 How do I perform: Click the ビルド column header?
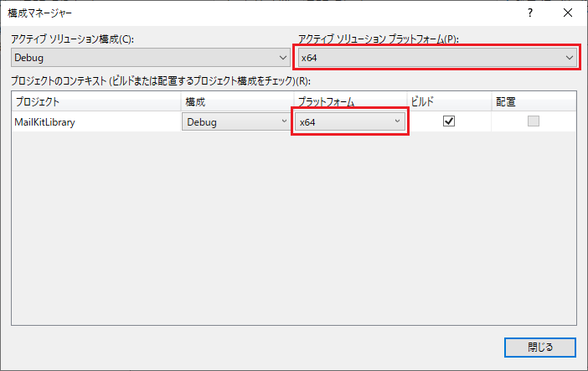[x=449, y=101]
